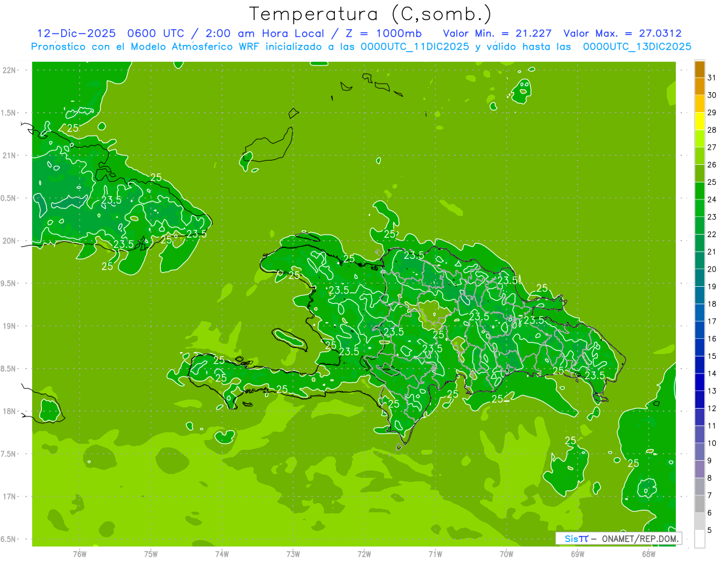The height and width of the screenshot is (562, 728).
Task: Click the '17N' latitude label
Action: pyautogui.click(x=9, y=497)
